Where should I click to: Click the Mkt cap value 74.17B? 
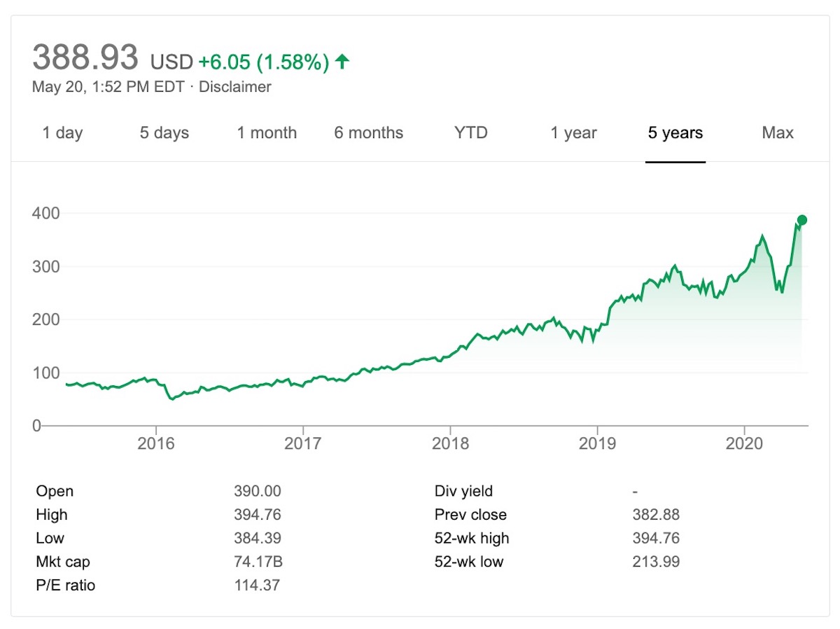258,562
